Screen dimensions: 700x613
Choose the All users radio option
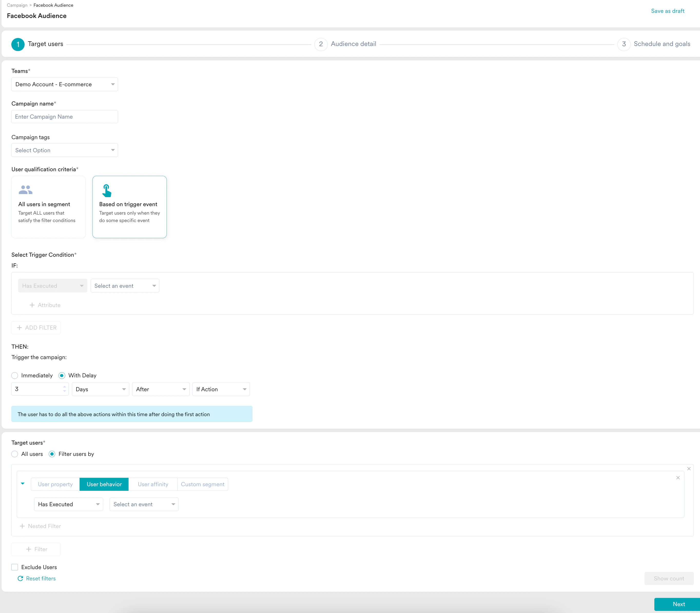pos(15,454)
